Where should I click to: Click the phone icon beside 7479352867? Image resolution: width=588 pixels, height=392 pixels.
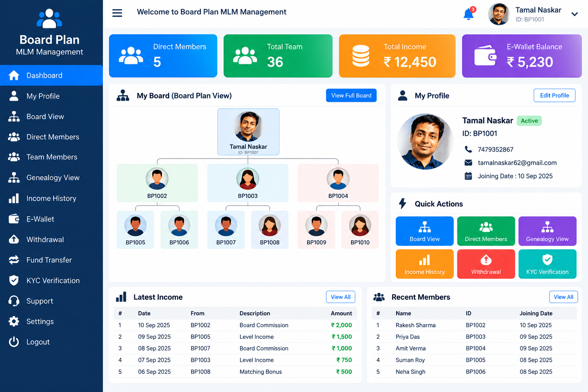pos(468,149)
